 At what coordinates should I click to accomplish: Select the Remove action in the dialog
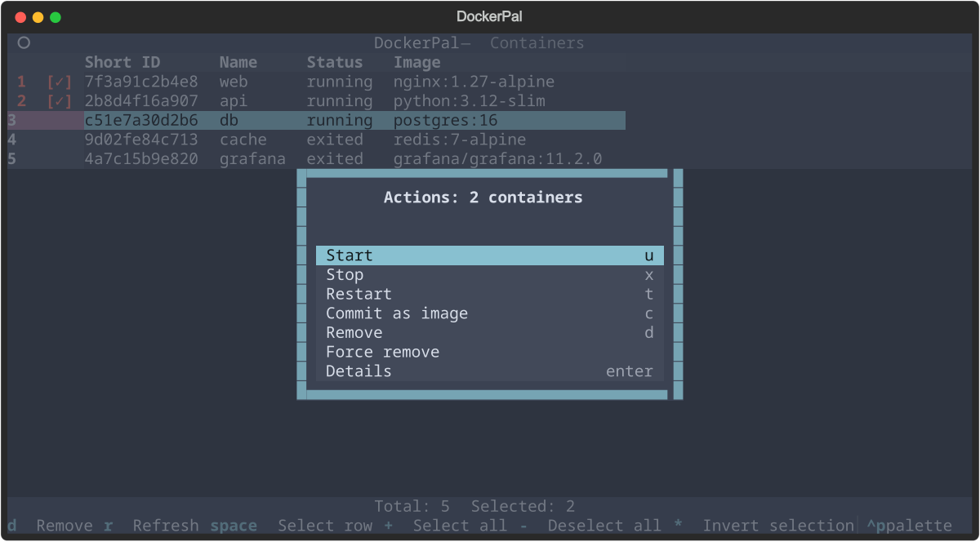[x=490, y=333]
